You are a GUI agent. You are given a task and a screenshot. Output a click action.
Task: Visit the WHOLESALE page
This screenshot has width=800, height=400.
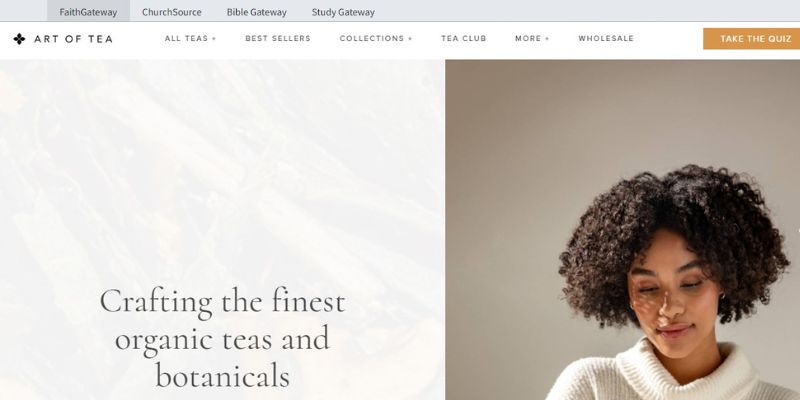click(x=606, y=38)
